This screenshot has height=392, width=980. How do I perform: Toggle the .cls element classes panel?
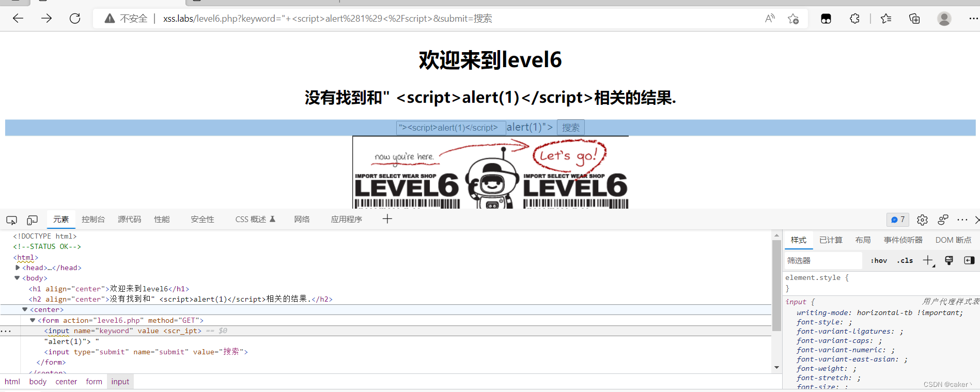pyautogui.click(x=905, y=261)
